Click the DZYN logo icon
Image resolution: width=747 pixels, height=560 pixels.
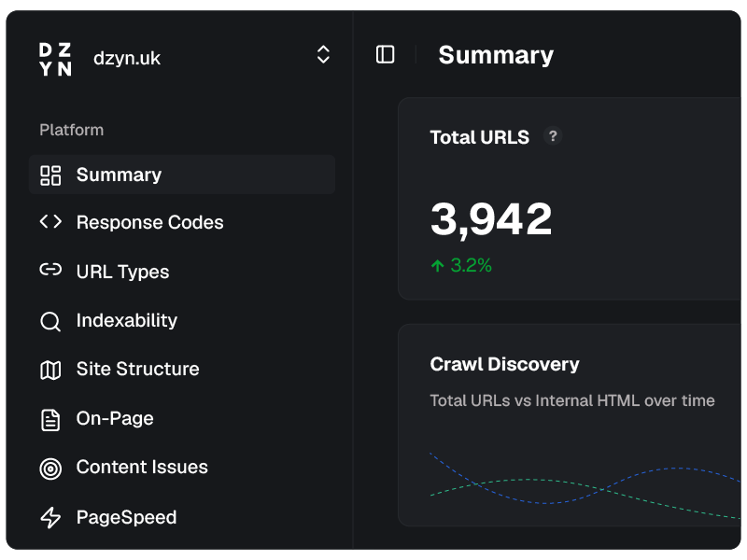pyautogui.click(x=55, y=59)
